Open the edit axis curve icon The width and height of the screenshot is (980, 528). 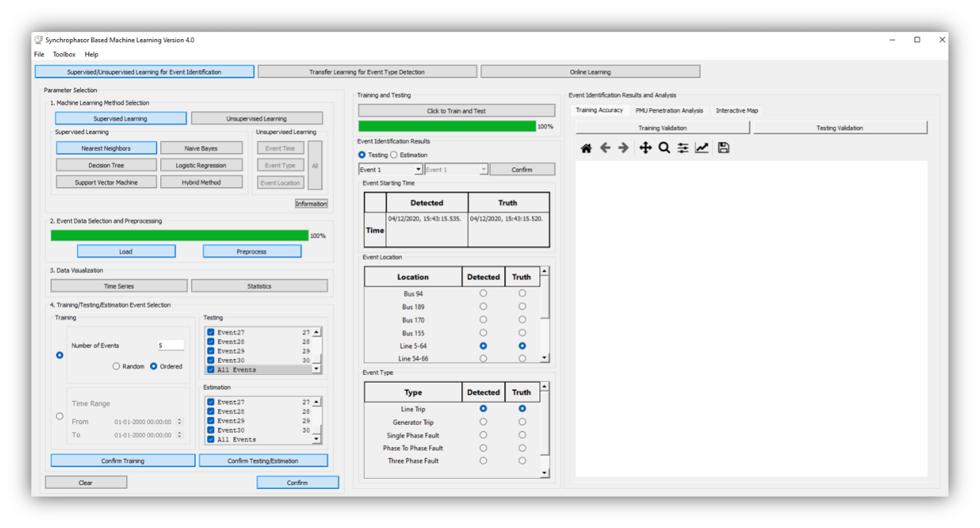click(x=702, y=148)
